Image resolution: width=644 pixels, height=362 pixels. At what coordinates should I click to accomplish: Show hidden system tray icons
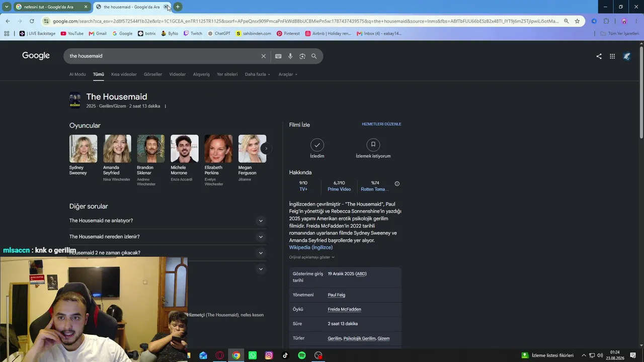coord(584,355)
